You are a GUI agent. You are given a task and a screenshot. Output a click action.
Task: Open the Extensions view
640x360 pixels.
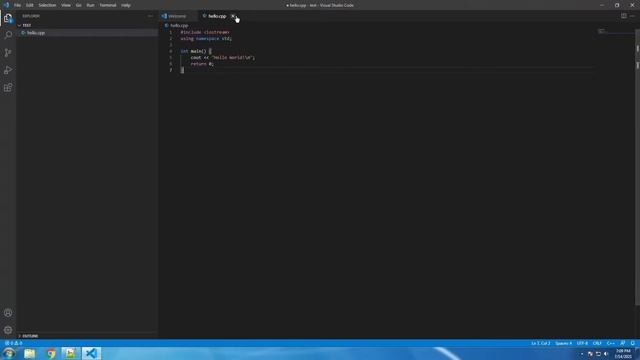8,88
